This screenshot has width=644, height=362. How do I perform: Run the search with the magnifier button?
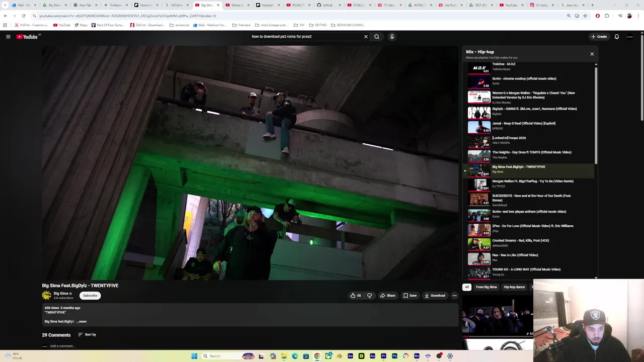[376, 37]
